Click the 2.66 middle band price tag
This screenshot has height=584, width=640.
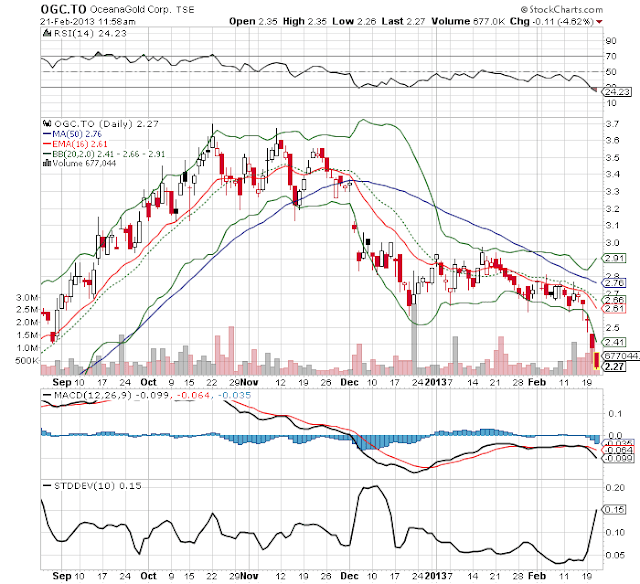(614, 300)
